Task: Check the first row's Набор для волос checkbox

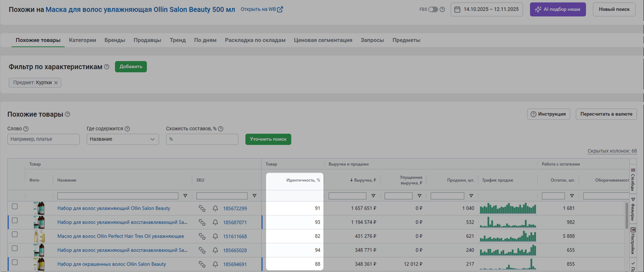Action: coord(15,207)
